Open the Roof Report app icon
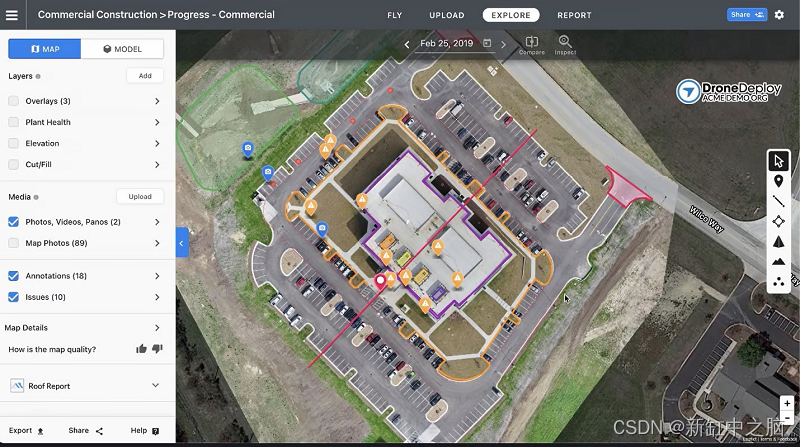The image size is (800, 447). pyautogui.click(x=17, y=386)
